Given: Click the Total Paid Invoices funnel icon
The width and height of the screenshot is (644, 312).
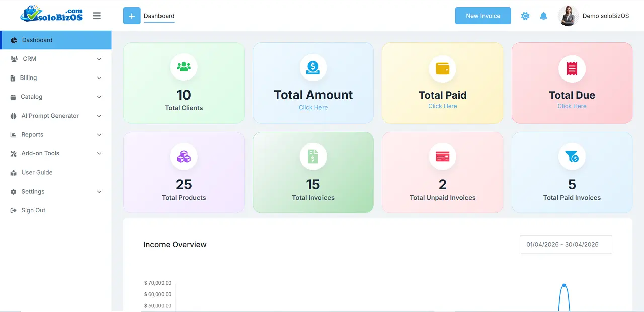Looking at the screenshot, I should [572, 157].
